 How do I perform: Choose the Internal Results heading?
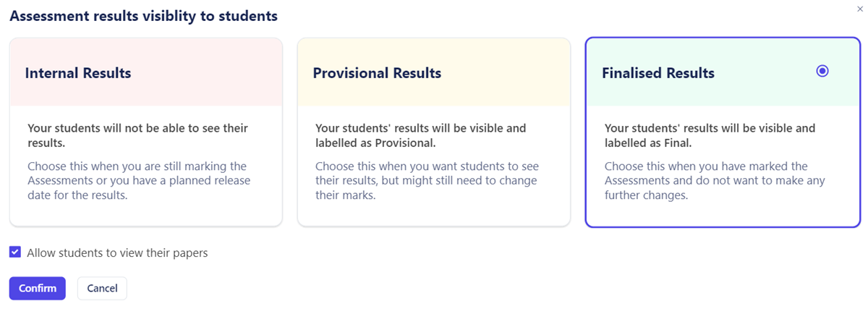pos(78,73)
